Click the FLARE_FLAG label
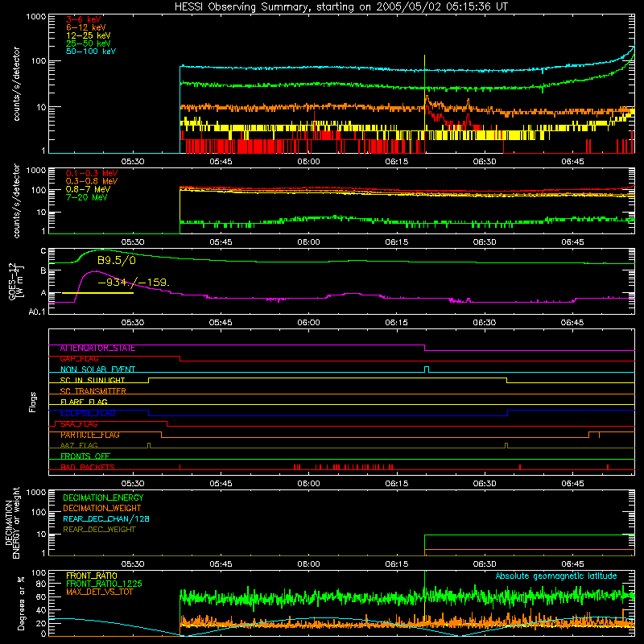This screenshot has width=644, height=644. (84, 402)
